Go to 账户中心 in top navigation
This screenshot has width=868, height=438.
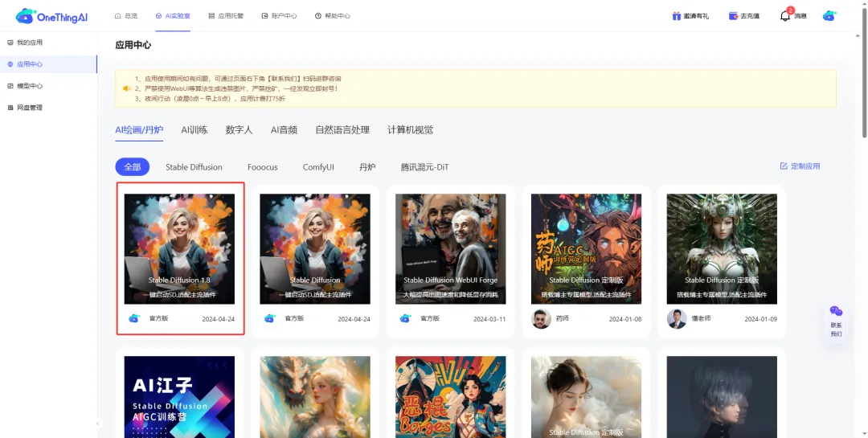(279, 16)
